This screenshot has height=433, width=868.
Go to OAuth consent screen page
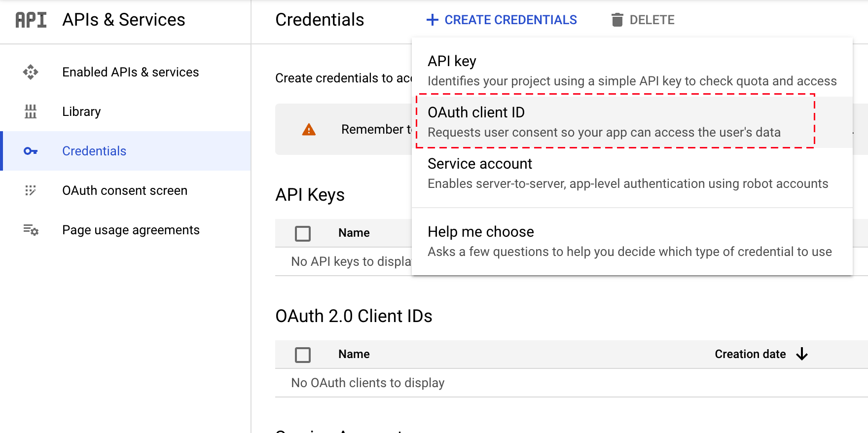pos(125,190)
